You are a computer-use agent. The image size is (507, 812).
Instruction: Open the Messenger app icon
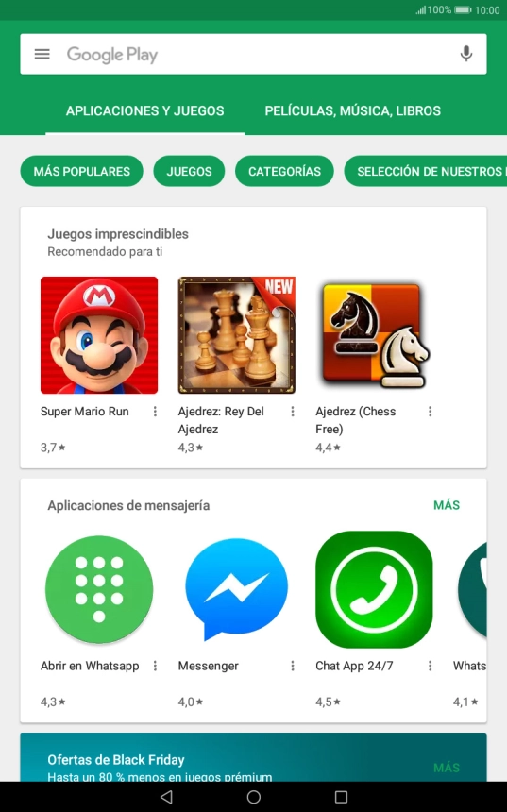tap(236, 589)
